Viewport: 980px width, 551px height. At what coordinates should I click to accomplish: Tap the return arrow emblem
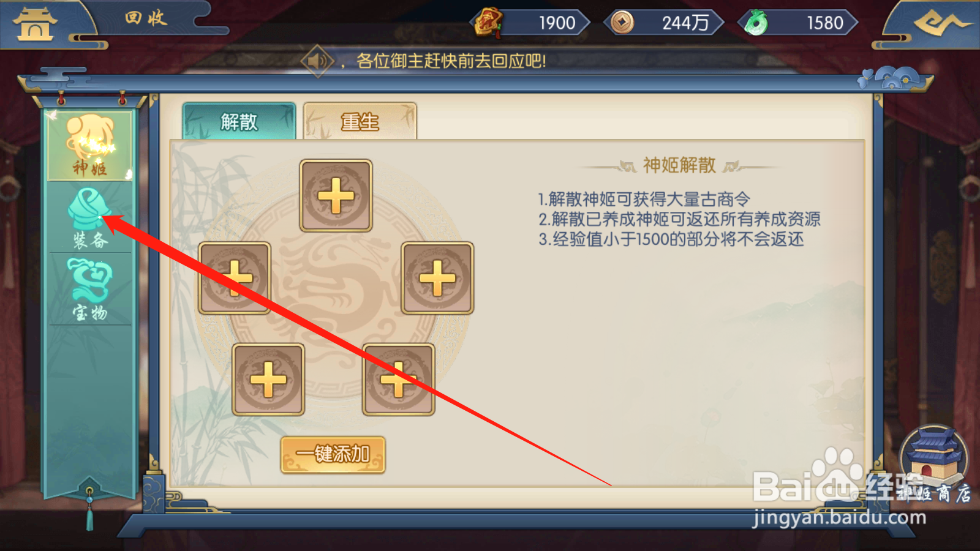[x=941, y=23]
